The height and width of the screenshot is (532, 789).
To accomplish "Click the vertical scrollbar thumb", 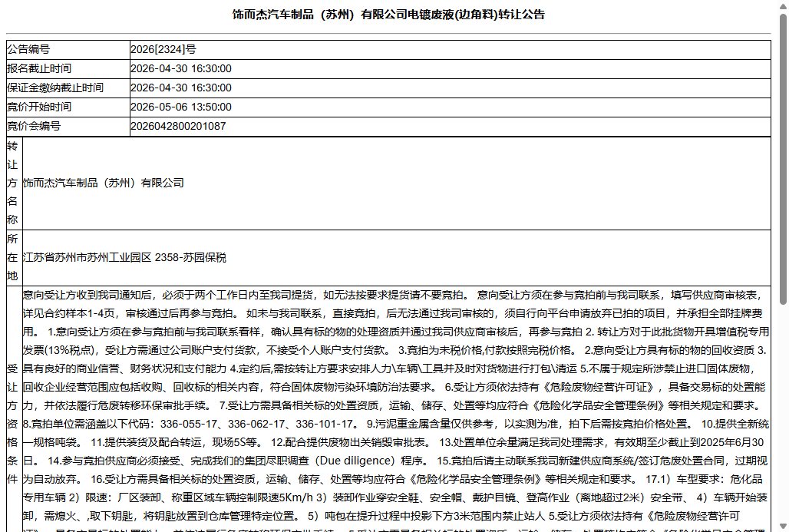I will [x=783, y=159].
